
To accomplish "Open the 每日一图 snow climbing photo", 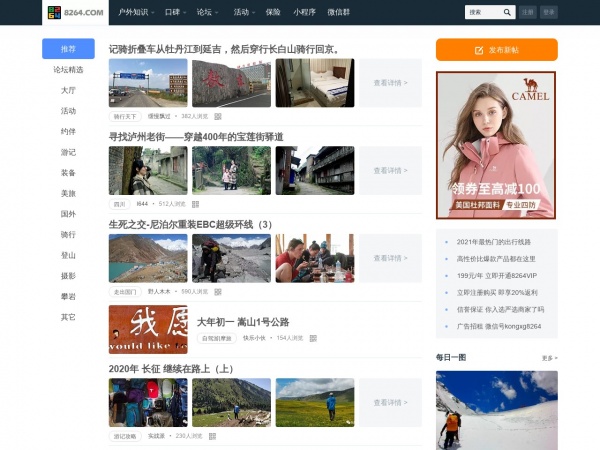I will (497, 410).
